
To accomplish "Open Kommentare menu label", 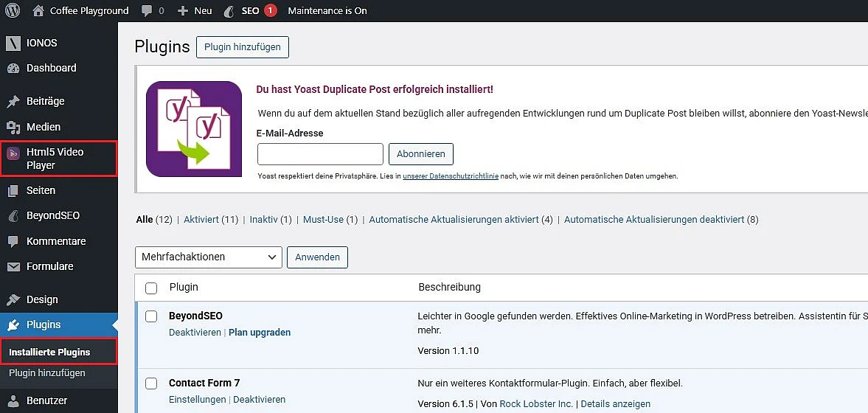I will click(x=56, y=241).
